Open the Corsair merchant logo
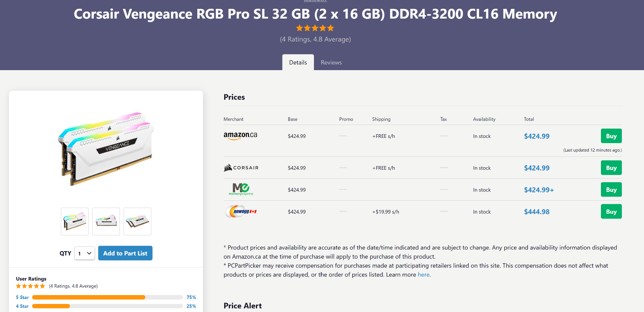644x312 pixels. (241, 168)
